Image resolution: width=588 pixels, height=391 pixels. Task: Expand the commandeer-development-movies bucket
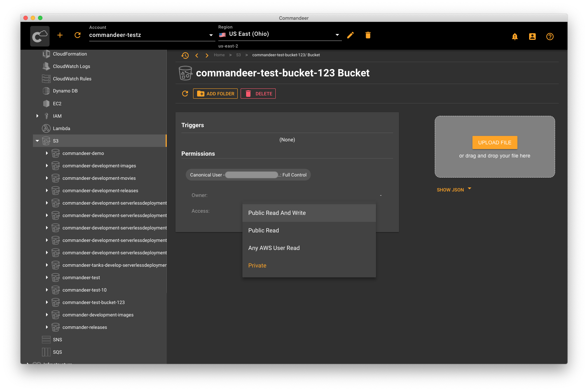tap(47, 178)
